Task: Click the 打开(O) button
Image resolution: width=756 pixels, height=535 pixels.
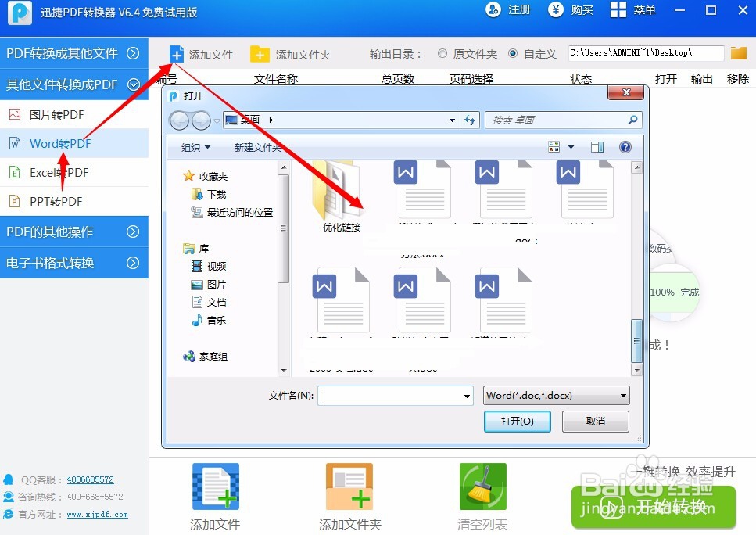Action: click(x=518, y=421)
